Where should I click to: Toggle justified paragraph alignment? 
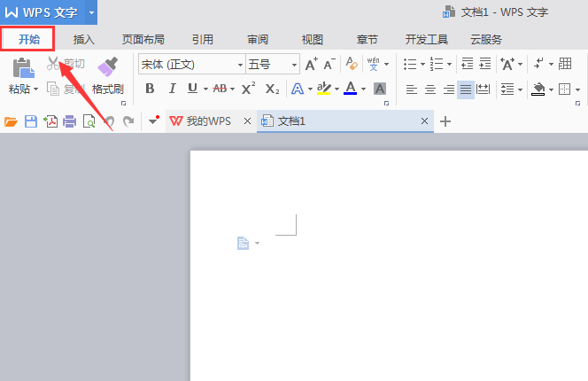pos(466,89)
